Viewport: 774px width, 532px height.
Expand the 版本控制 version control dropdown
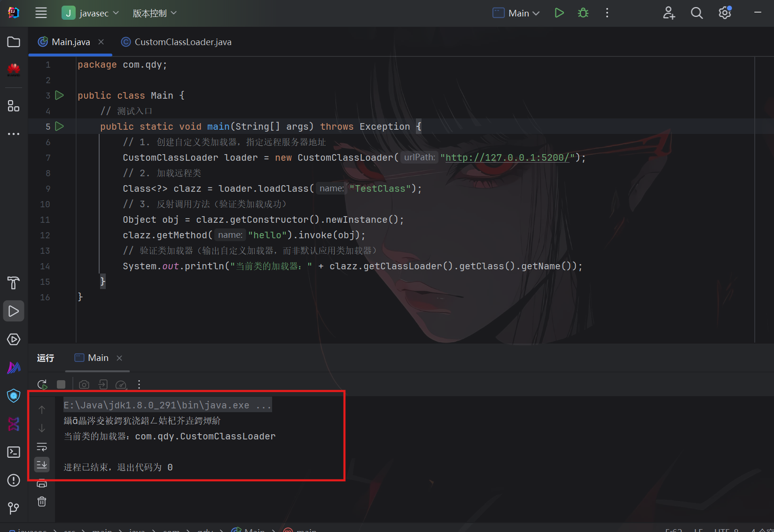tap(155, 13)
